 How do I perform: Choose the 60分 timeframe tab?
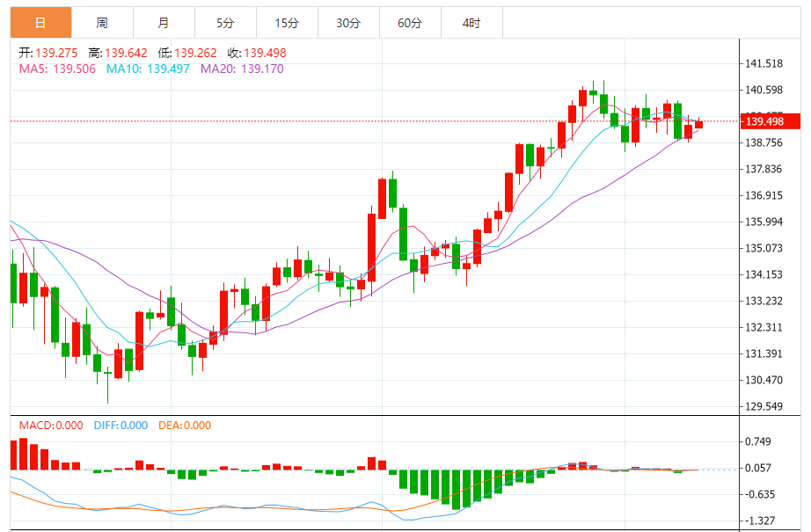(410, 23)
